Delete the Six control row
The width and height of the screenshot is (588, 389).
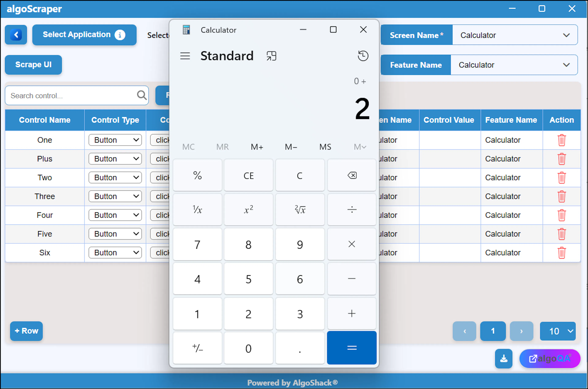(x=562, y=253)
